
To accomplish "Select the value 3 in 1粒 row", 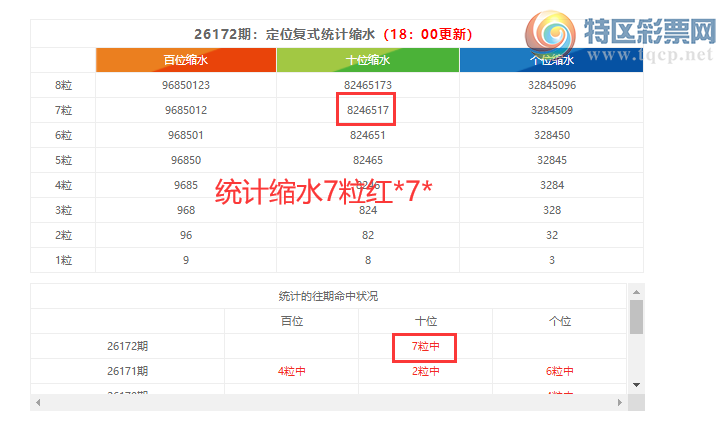I will click(552, 260).
